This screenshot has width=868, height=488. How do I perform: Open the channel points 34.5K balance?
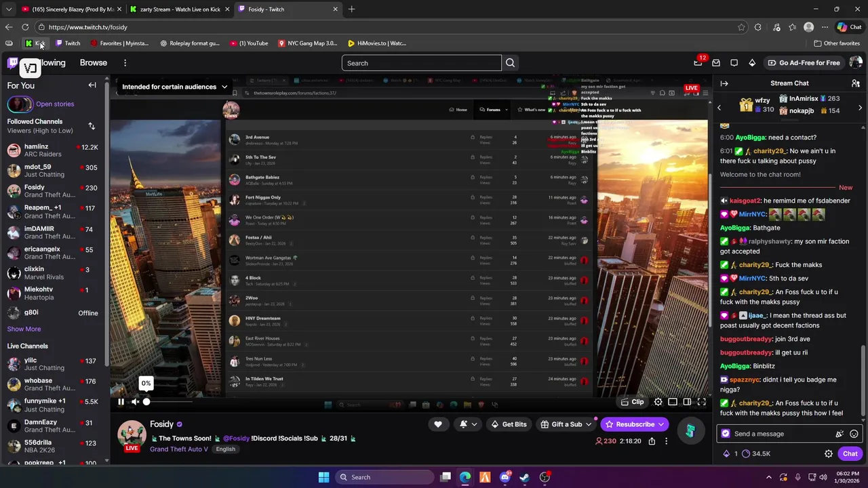756,454
